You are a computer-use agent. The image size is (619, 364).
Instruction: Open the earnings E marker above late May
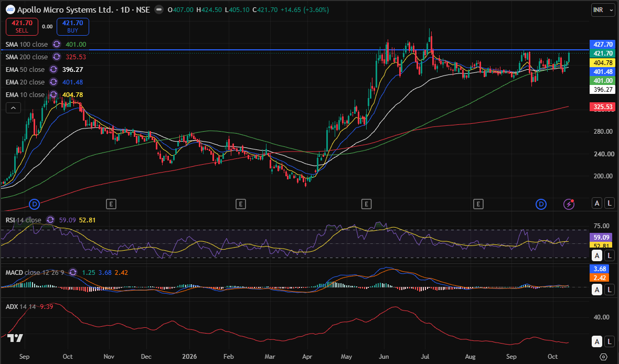point(366,204)
